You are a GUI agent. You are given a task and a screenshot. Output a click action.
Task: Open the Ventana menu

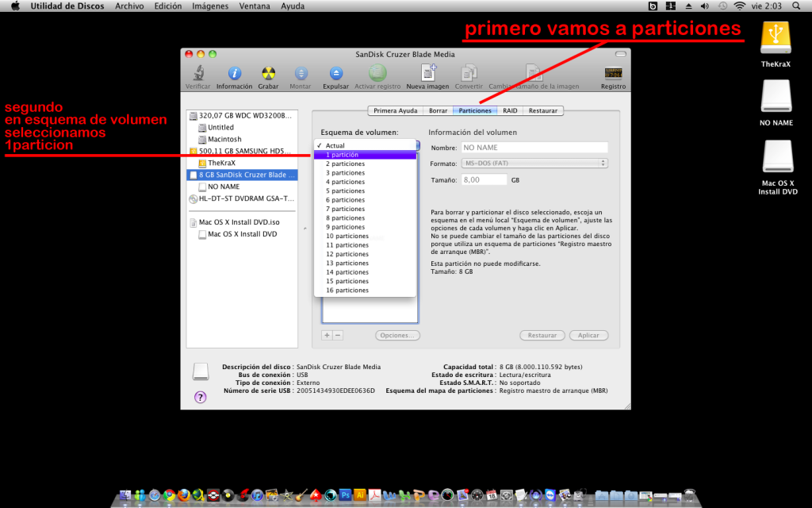tap(255, 6)
